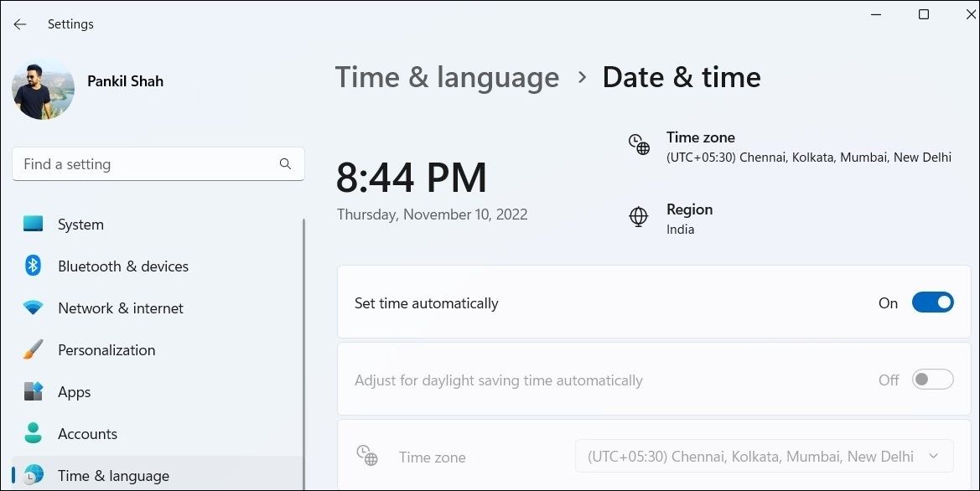The image size is (980, 491).
Task: Click the Bluetooth icon in sidebar
Action: 34,266
